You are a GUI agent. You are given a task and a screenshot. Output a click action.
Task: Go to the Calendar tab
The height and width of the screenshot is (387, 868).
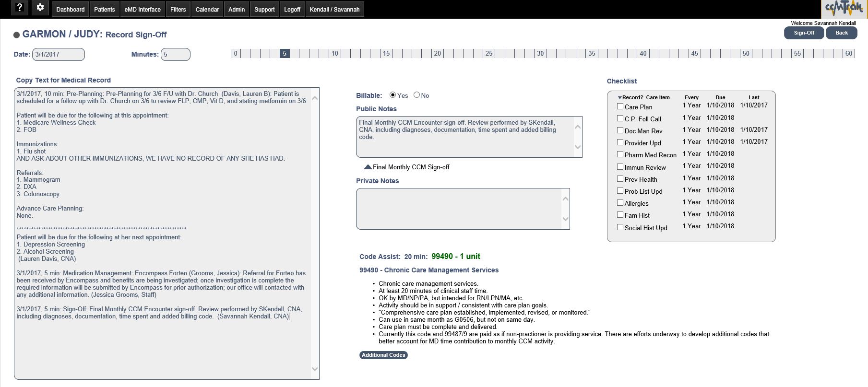pos(207,10)
